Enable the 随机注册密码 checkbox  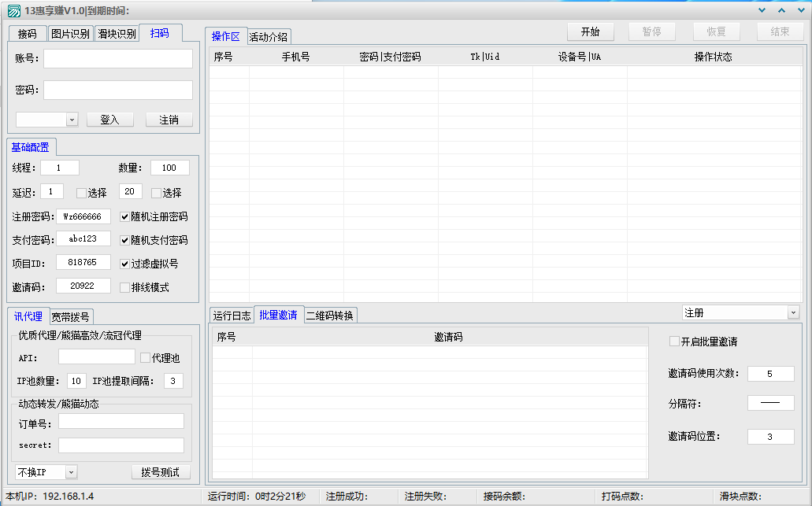[124, 216]
